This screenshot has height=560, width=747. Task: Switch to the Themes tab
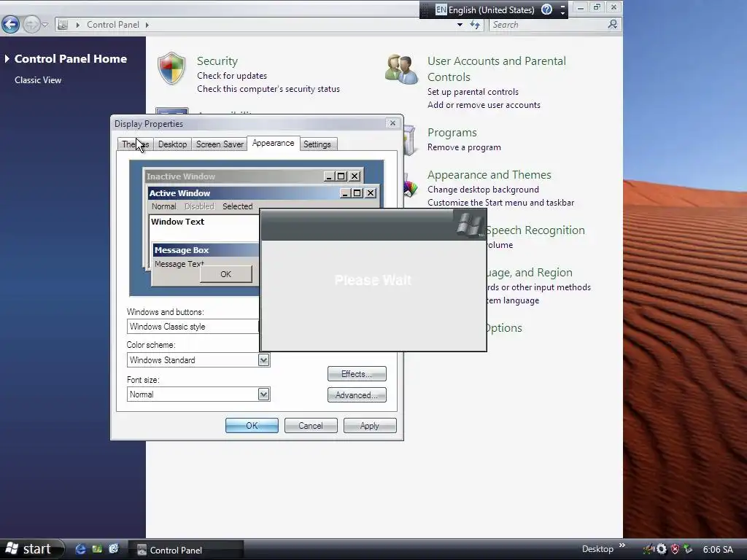[x=135, y=144]
